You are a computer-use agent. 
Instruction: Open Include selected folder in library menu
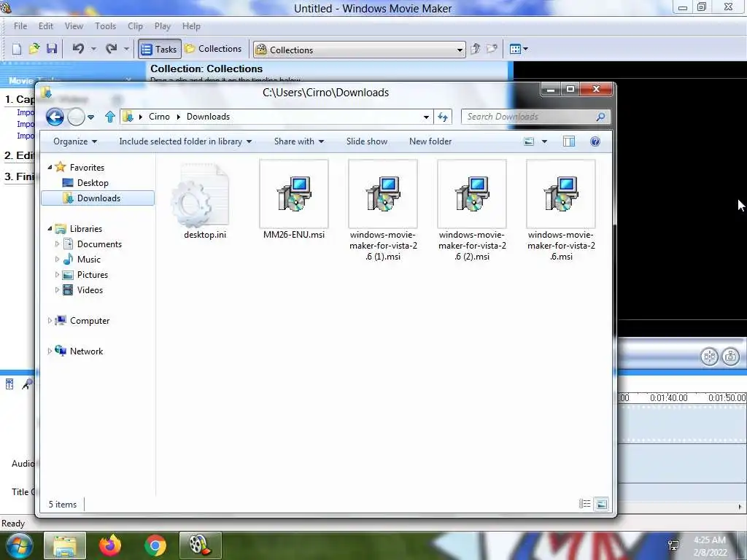tap(185, 141)
